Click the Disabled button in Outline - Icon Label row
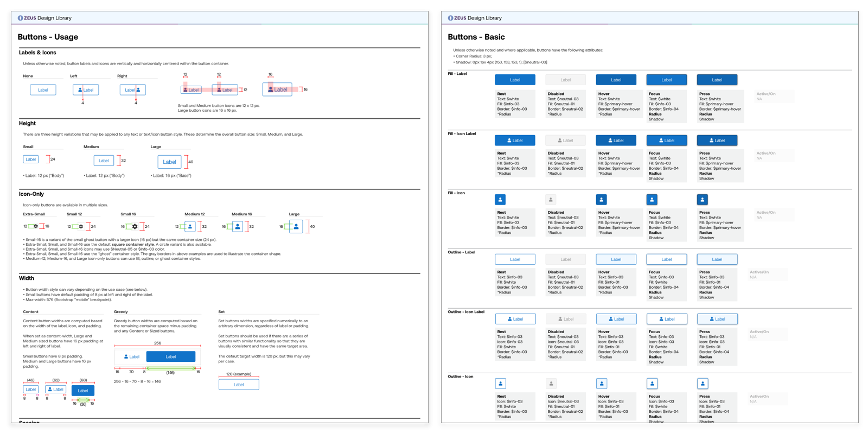This screenshot has width=868, height=434. (x=566, y=319)
